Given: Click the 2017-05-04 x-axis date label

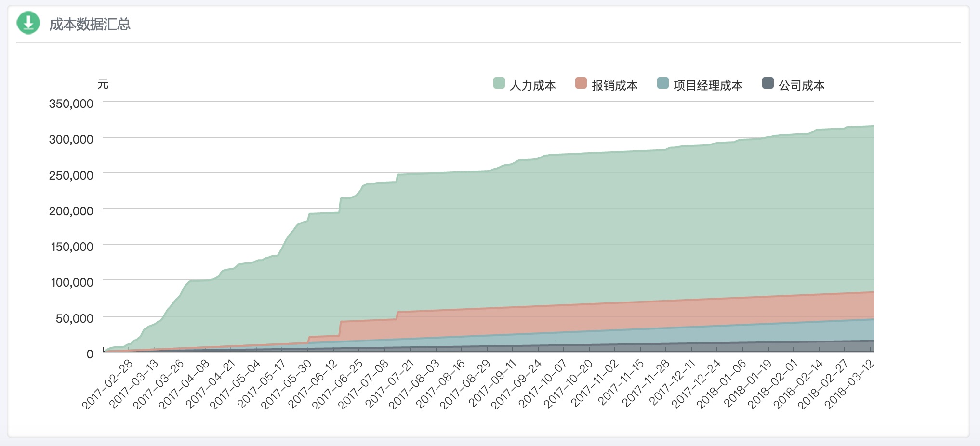Looking at the screenshot, I should pyautogui.click(x=236, y=384).
